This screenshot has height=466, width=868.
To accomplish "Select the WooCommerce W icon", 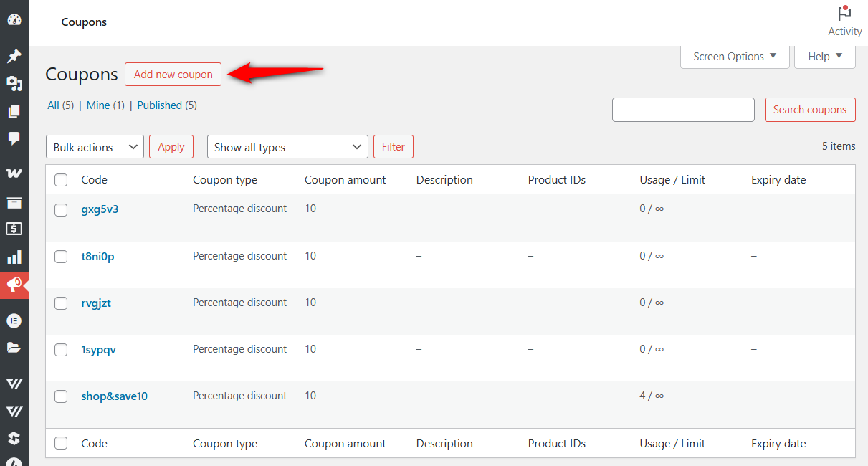I will pos(14,172).
